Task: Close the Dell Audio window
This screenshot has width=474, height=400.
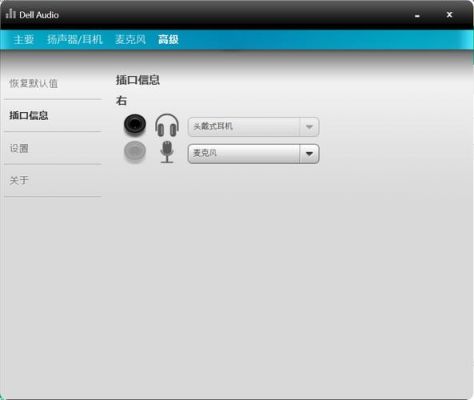Action: coord(449,15)
